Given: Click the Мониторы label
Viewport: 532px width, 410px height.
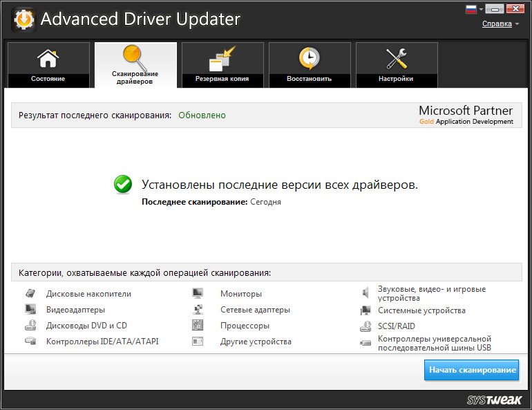Looking at the screenshot, I should click(241, 294).
